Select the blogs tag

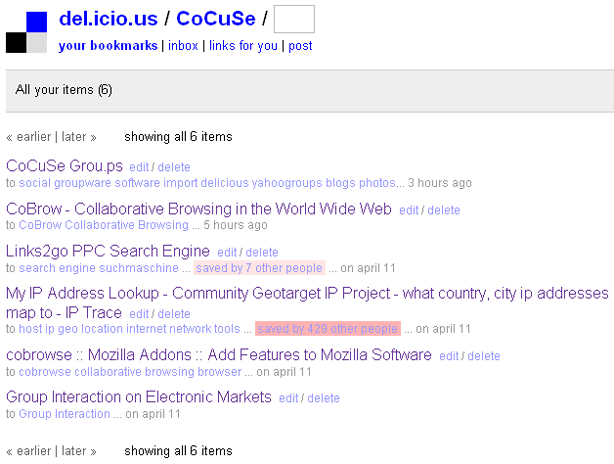point(341,183)
